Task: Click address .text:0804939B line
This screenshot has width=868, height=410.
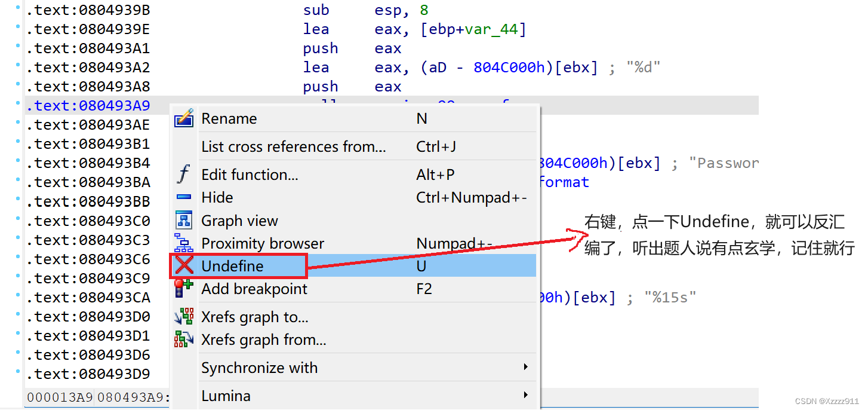Action: tap(88, 10)
